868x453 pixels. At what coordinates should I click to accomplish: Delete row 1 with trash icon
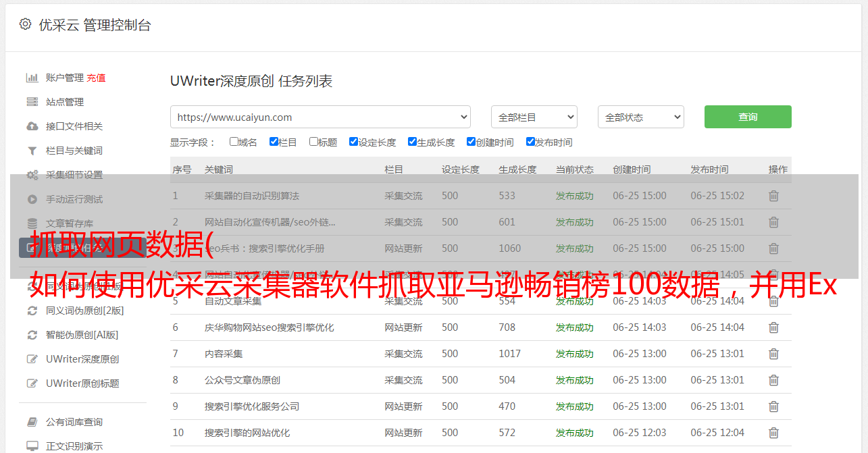773,196
